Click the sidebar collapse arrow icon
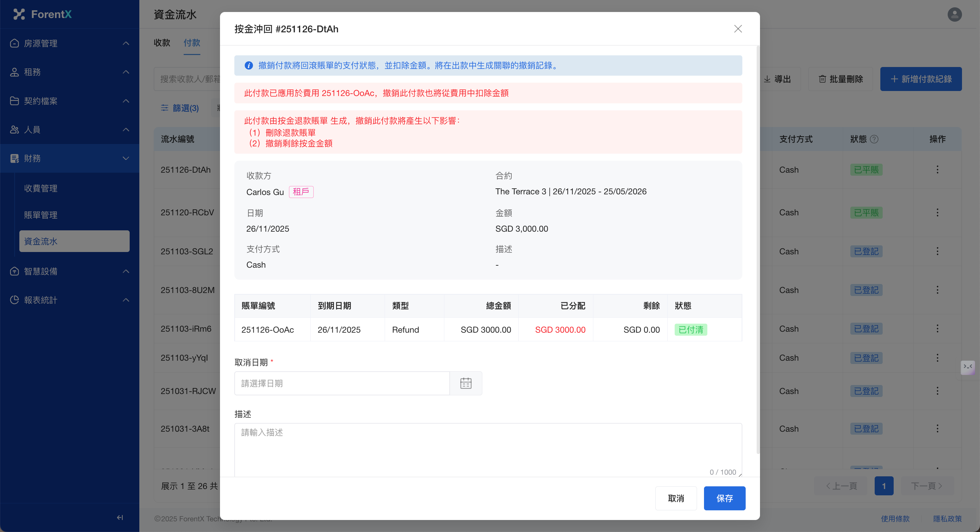The width and height of the screenshot is (980, 532). pos(120,517)
